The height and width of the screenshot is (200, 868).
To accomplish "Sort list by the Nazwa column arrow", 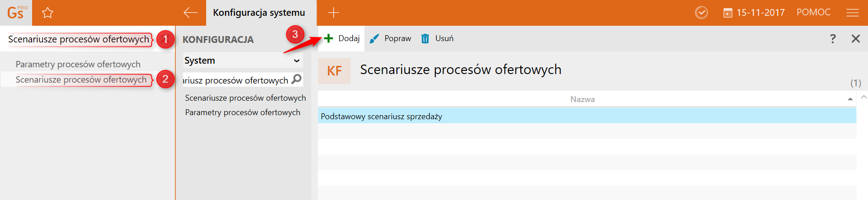I will (850, 99).
